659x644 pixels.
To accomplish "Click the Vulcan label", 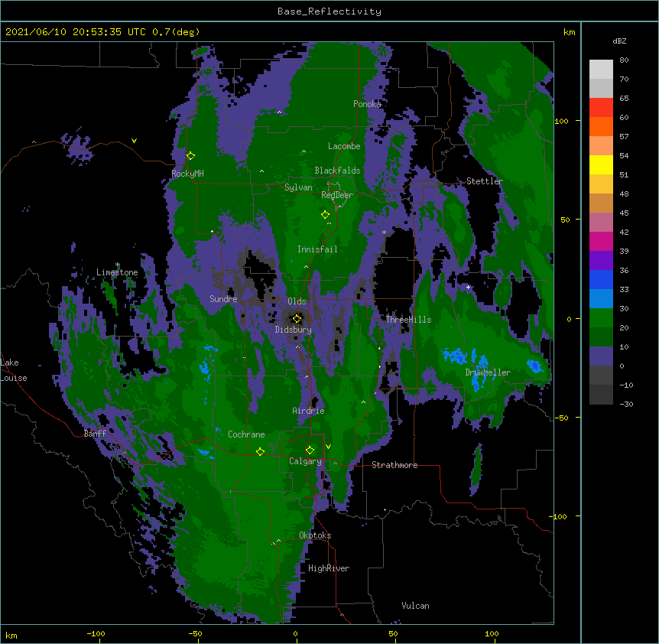I will 415,606.
